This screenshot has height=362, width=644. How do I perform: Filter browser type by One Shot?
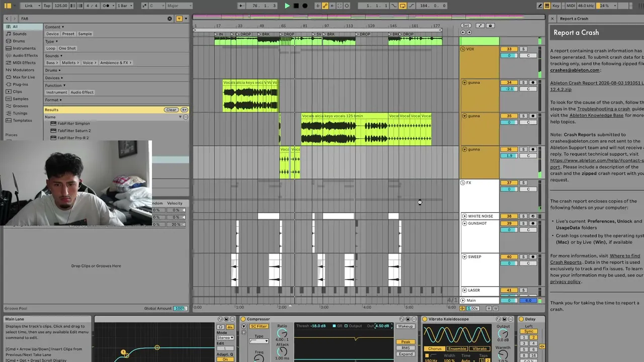click(67, 48)
